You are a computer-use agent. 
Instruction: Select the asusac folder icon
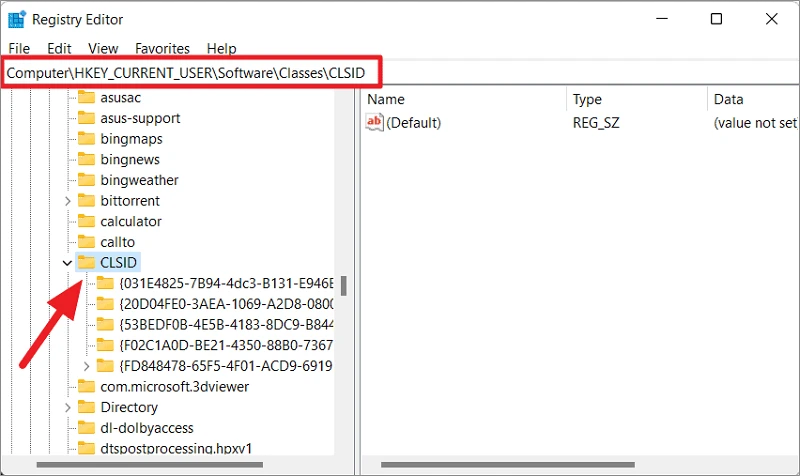(87, 97)
